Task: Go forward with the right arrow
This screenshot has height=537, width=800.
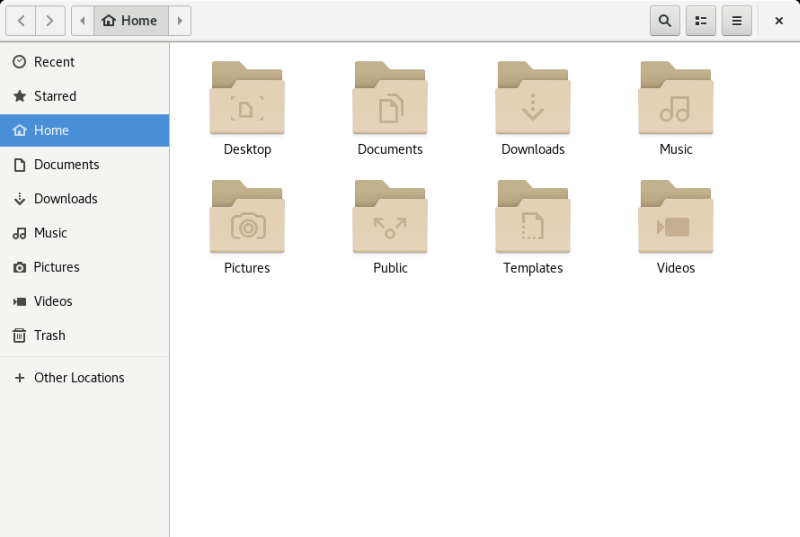Action: [x=51, y=20]
